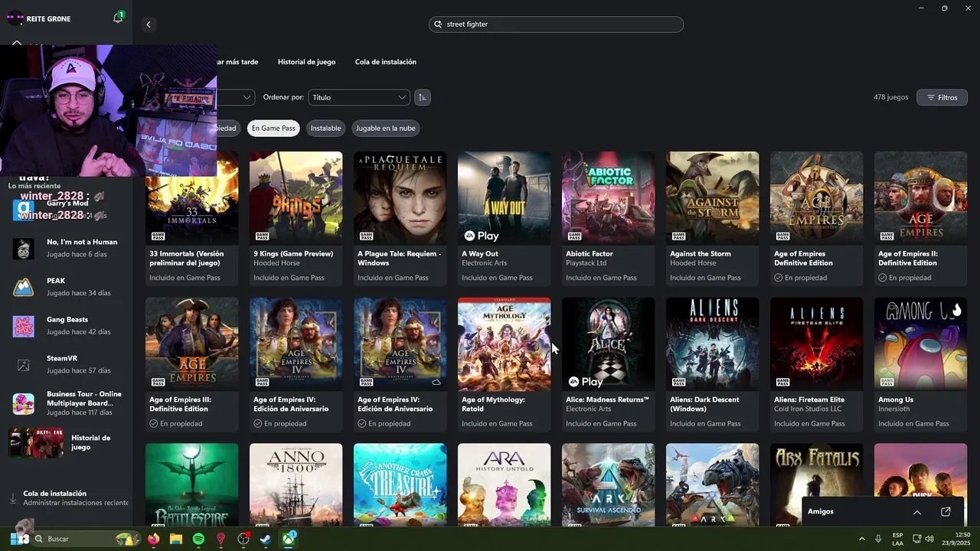980x551 pixels.
Task: Open OBS Studio from the taskbar
Action: 243,539
